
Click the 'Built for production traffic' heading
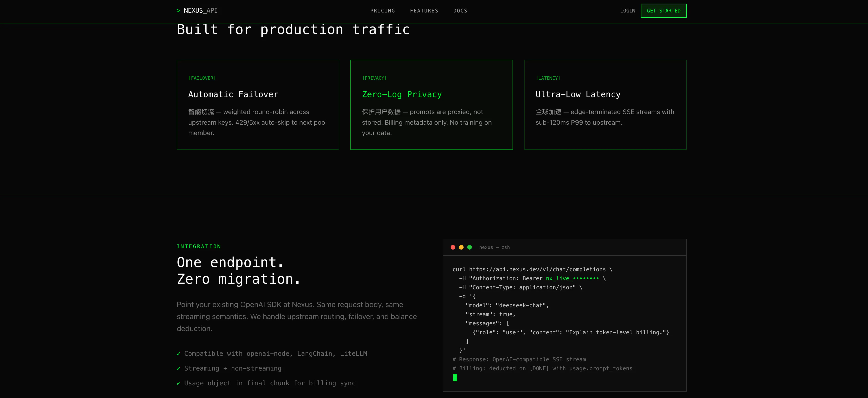coord(293,30)
